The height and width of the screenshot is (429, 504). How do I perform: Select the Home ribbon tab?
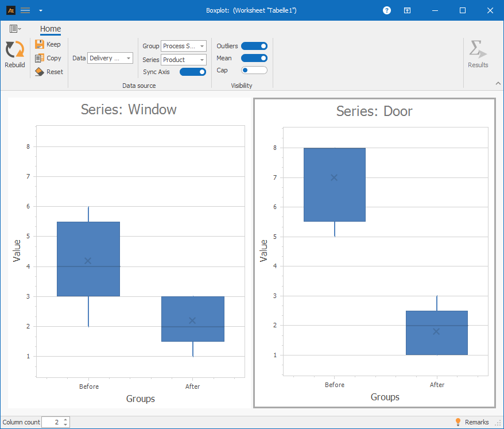click(x=51, y=29)
